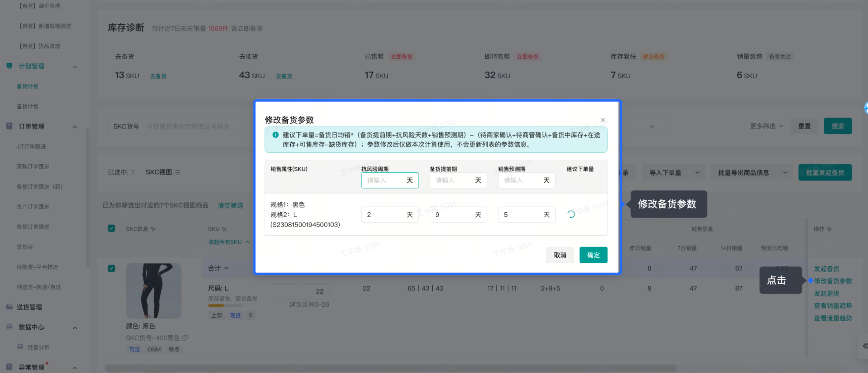
Task: Open 发货台 menu item
Action: coord(25,246)
